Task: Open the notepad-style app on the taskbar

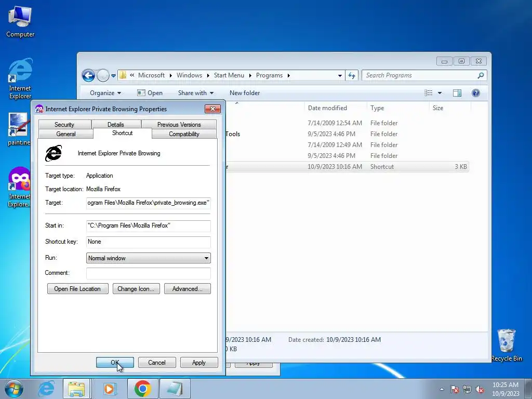Action: [175, 389]
